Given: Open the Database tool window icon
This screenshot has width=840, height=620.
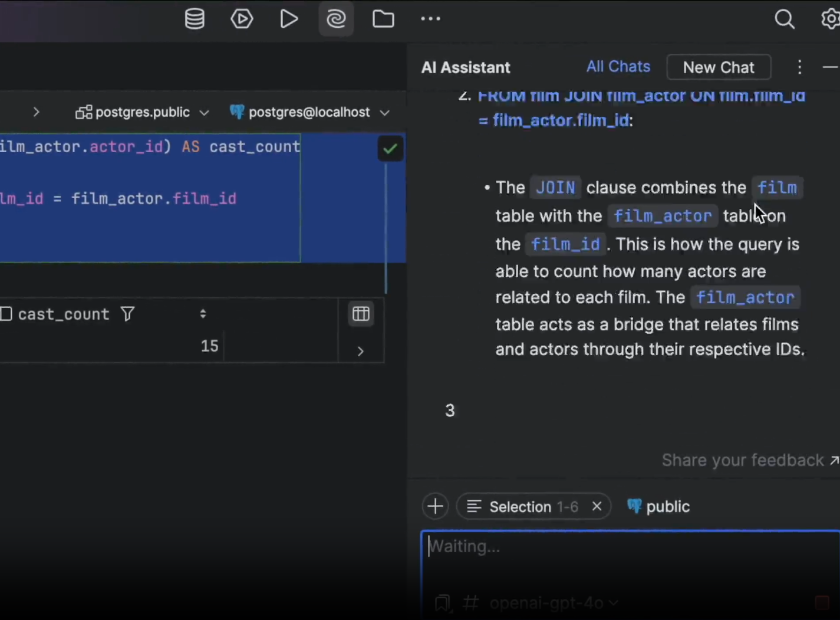Looking at the screenshot, I should tap(195, 19).
